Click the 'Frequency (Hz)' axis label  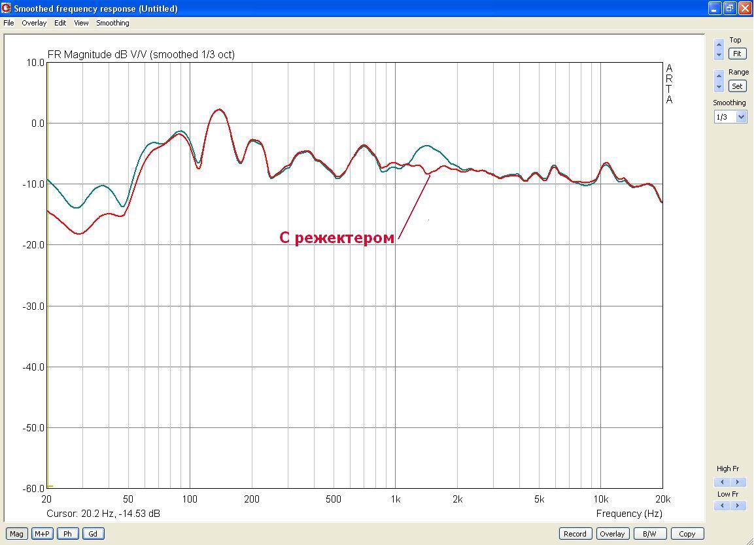coord(629,514)
